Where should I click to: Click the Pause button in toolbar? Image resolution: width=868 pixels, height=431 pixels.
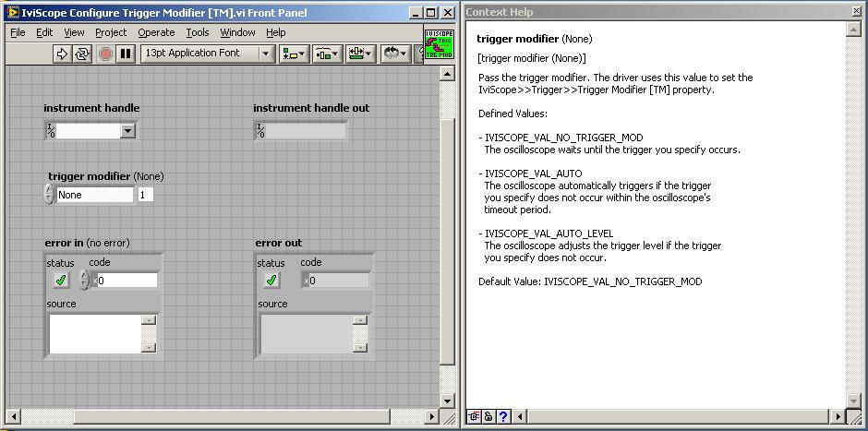click(126, 54)
